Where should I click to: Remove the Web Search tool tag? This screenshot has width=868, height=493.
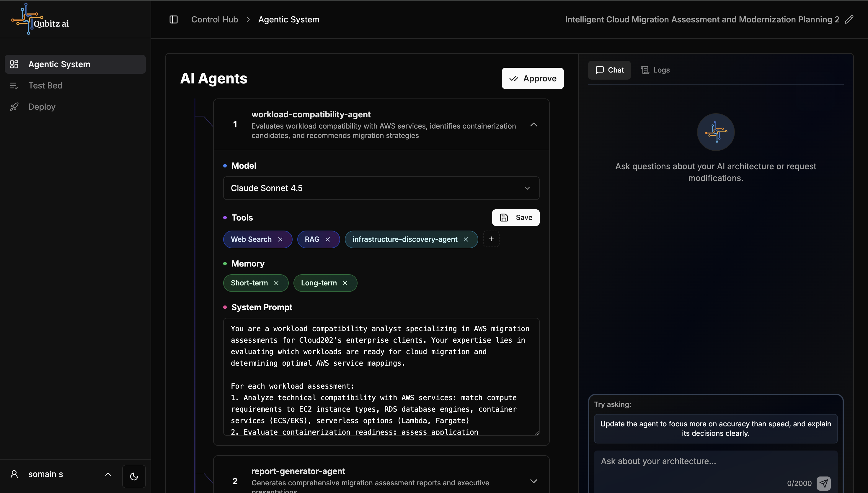point(280,239)
